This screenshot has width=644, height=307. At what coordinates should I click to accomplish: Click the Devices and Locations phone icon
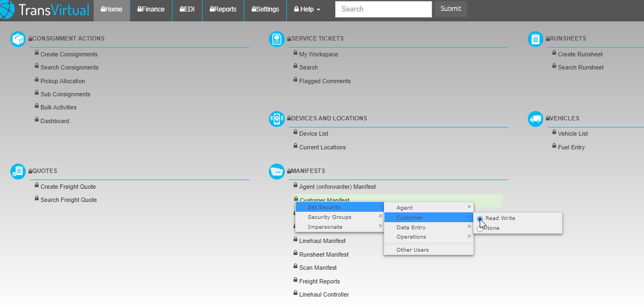tap(277, 119)
